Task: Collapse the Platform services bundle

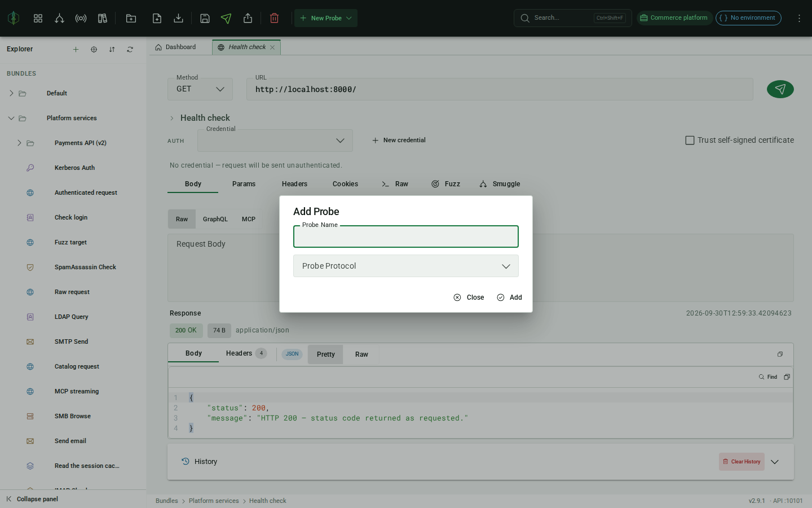Action: tap(11, 118)
